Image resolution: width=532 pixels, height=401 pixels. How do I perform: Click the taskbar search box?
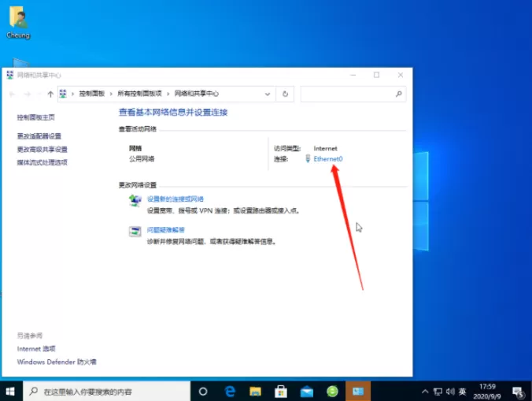(x=106, y=392)
